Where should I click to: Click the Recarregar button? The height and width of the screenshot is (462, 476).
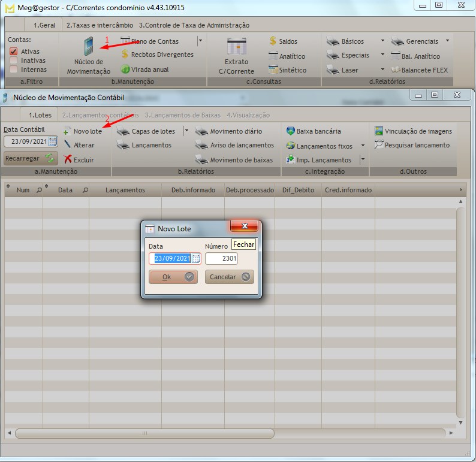point(31,158)
